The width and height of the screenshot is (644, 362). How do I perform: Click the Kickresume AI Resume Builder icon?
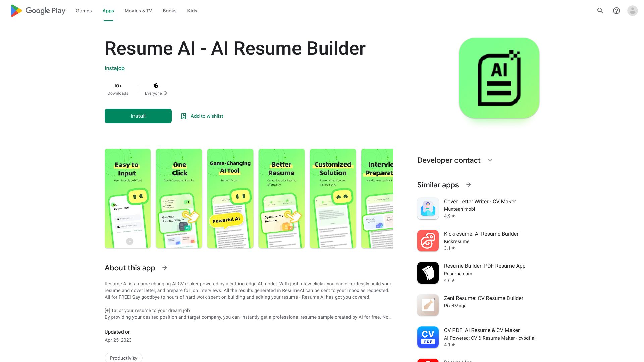(x=428, y=240)
